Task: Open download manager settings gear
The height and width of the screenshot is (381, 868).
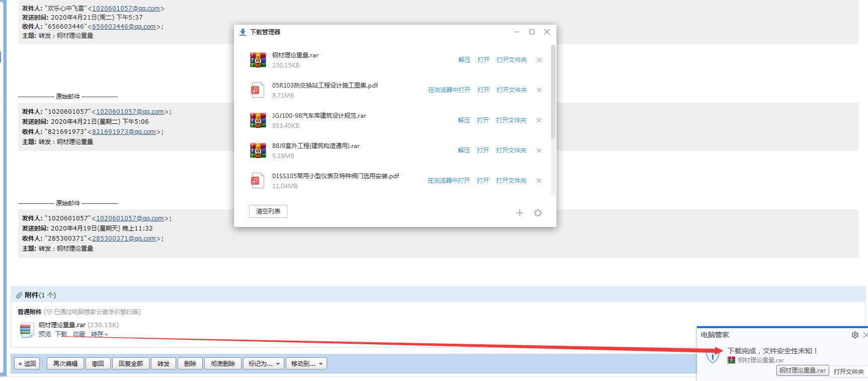Action: [x=538, y=213]
